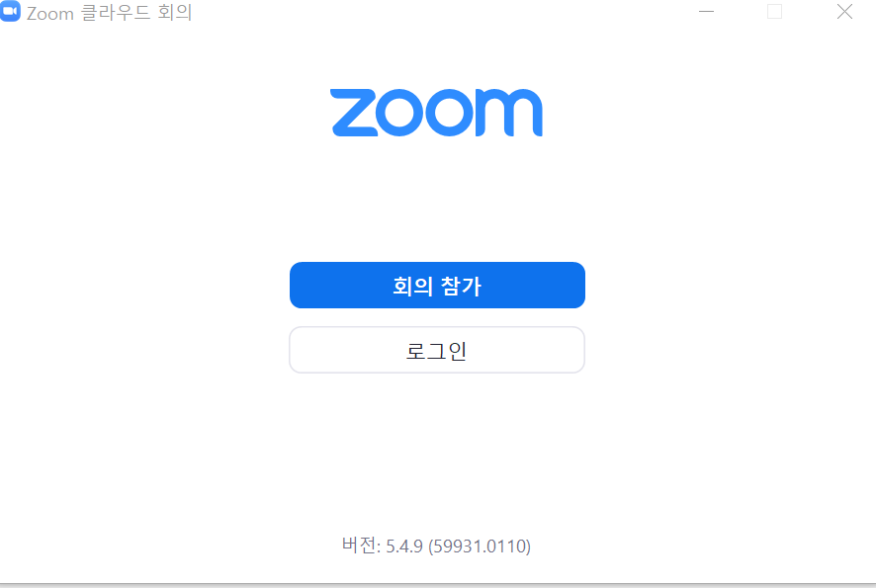
Task: Click the blue zoom logo
Action: pyautogui.click(x=436, y=113)
